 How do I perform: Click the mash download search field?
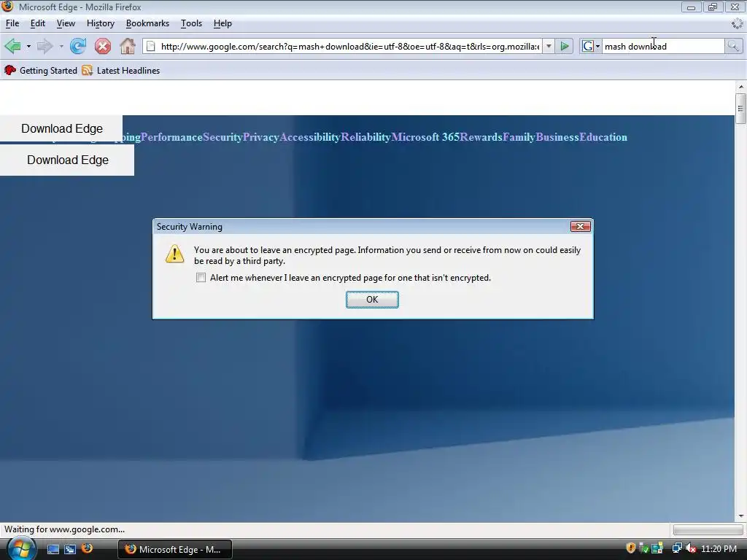click(x=663, y=46)
